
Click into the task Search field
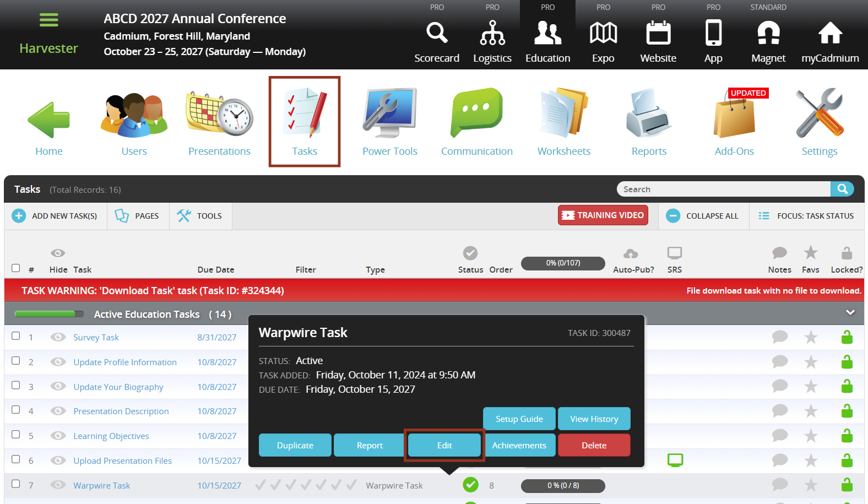724,189
